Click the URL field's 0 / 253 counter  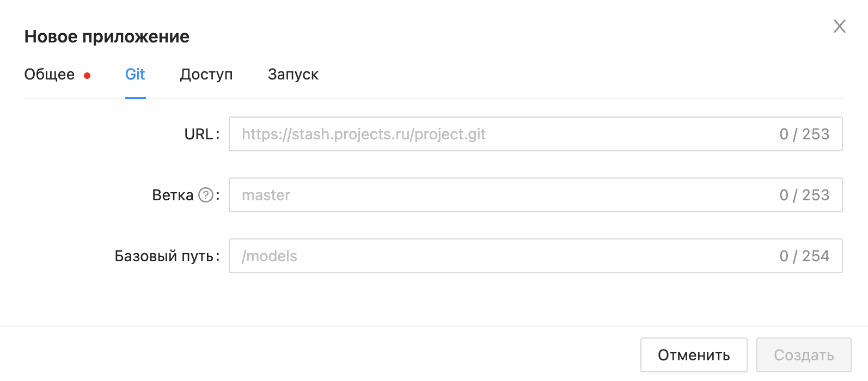coord(804,134)
